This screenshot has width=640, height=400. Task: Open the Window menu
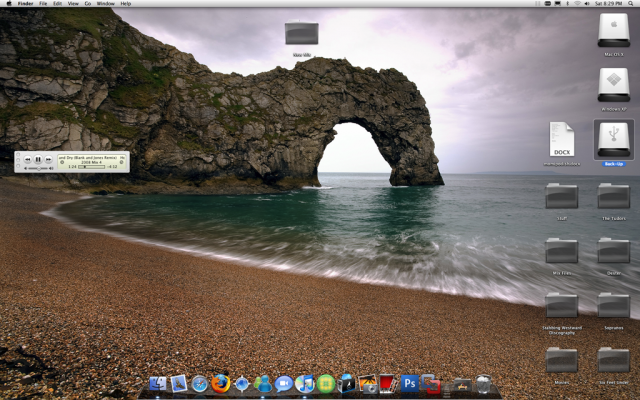click(x=106, y=3)
